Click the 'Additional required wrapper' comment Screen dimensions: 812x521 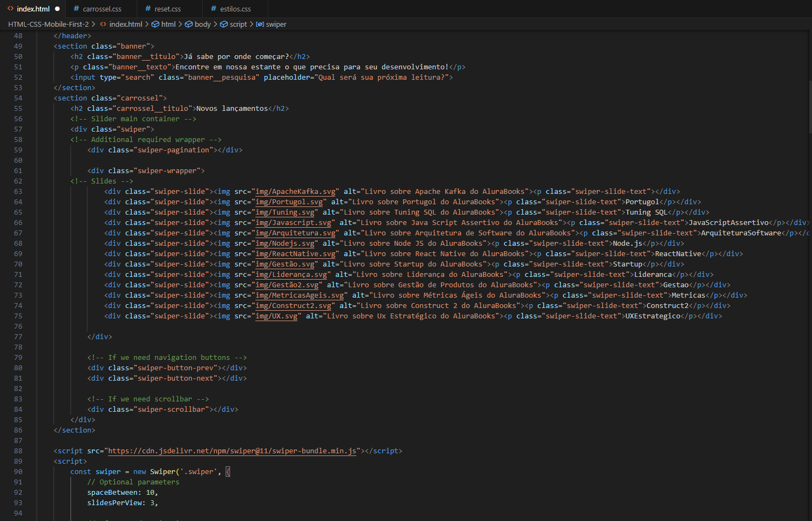pyautogui.click(x=146, y=140)
